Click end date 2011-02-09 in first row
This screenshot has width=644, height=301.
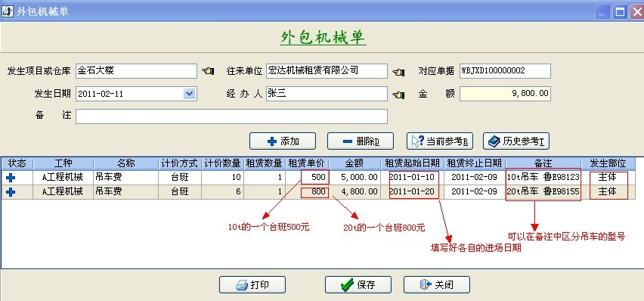[475, 177]
